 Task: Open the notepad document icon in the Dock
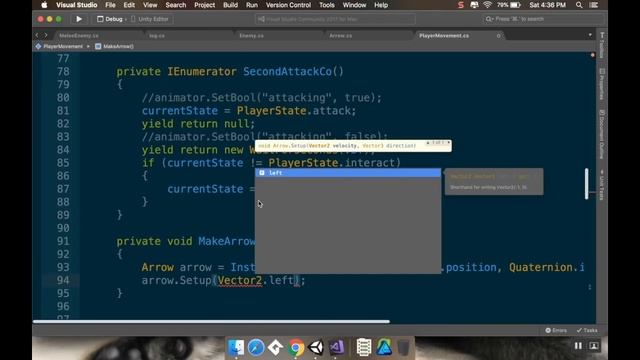pyautogui.click(x=364, y=347)
